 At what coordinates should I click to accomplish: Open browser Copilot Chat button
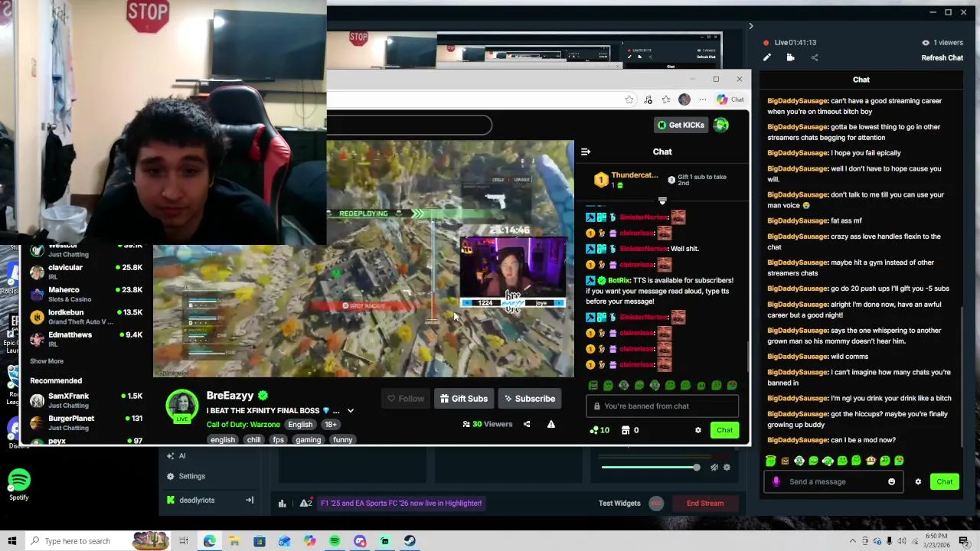[x=730, y=99]
